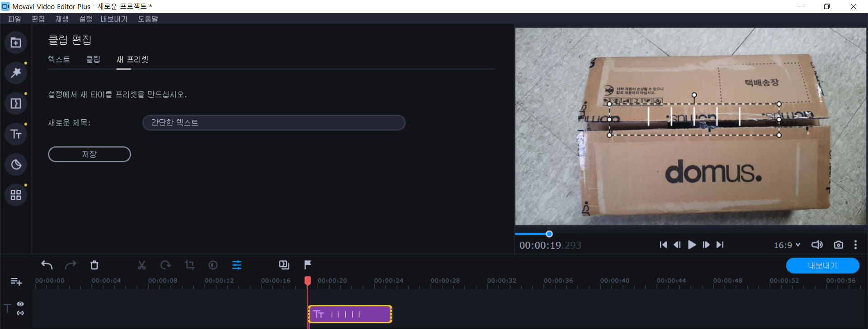
Task: Take a snapshot with camera icon
Action: pos(839,244)
